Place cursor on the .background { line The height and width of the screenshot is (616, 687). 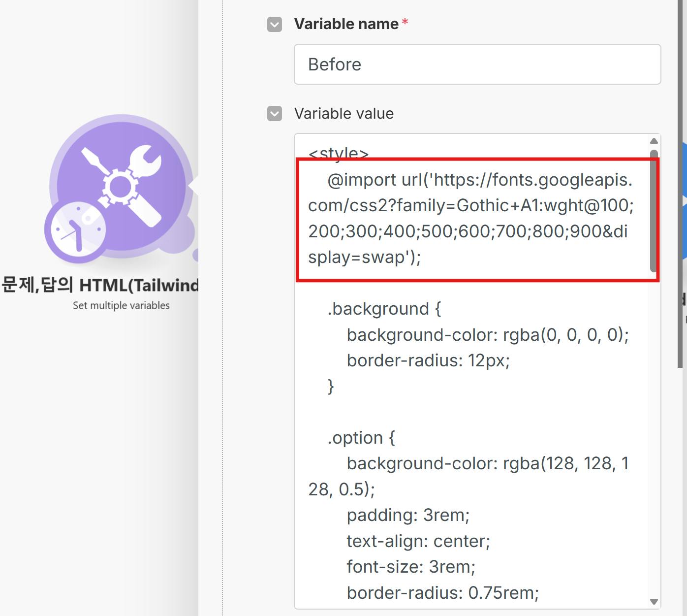(384, 309)
